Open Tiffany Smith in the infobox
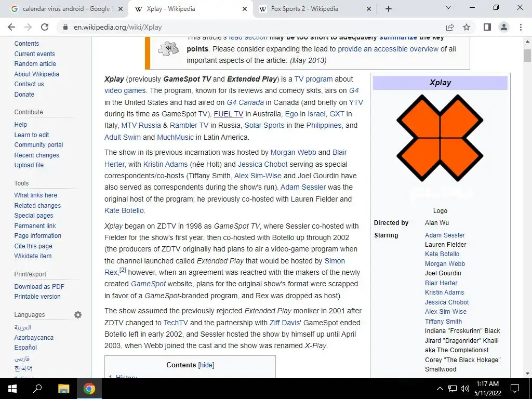 [443, 321]
